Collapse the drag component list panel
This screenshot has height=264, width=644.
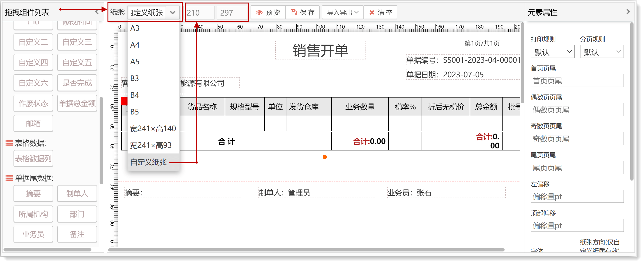(x=97, y=12)
